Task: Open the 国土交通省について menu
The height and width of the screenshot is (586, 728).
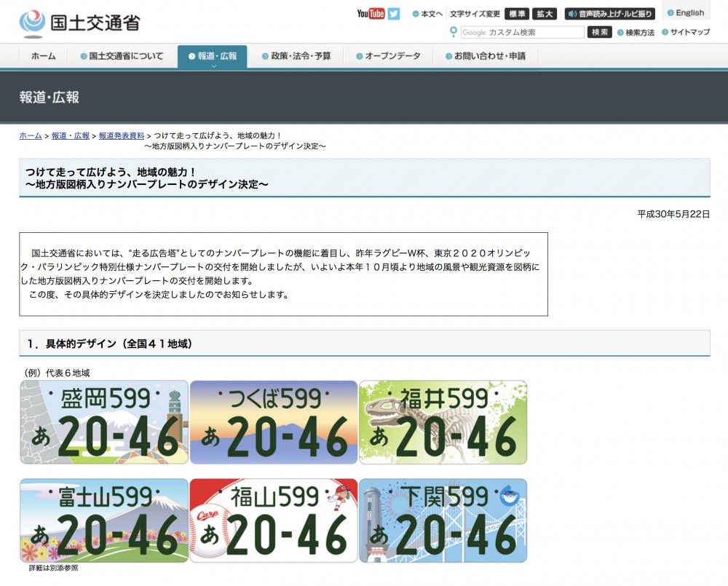Action: click(122, 56)
